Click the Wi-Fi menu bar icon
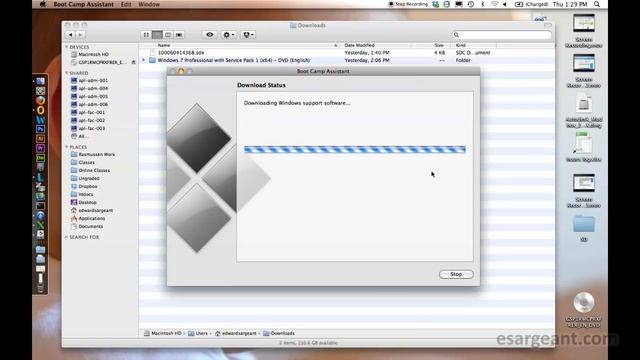The width and height of the screenshot is (640, 360). tap(494, 4)
